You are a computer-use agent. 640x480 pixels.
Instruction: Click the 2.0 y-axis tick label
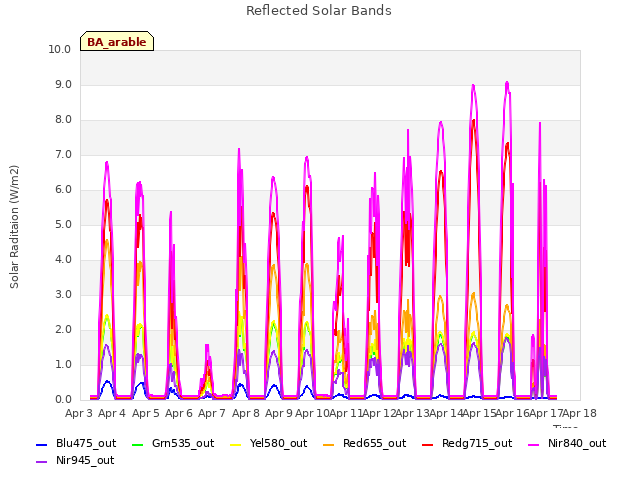[x=63, y=330]
